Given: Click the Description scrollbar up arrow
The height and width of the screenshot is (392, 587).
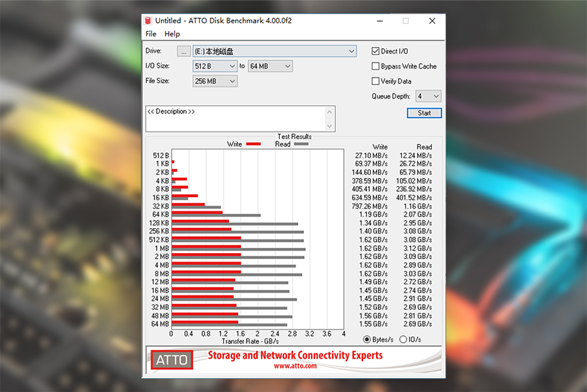Looking at the screenshot, I should [x=329, y=112].
